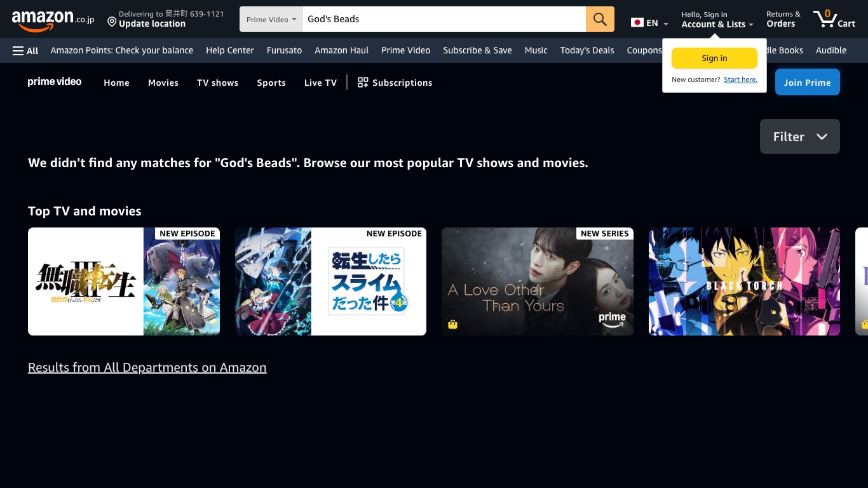Open the Furusato nav link
The image size is (868, 488).
[284, 50]
